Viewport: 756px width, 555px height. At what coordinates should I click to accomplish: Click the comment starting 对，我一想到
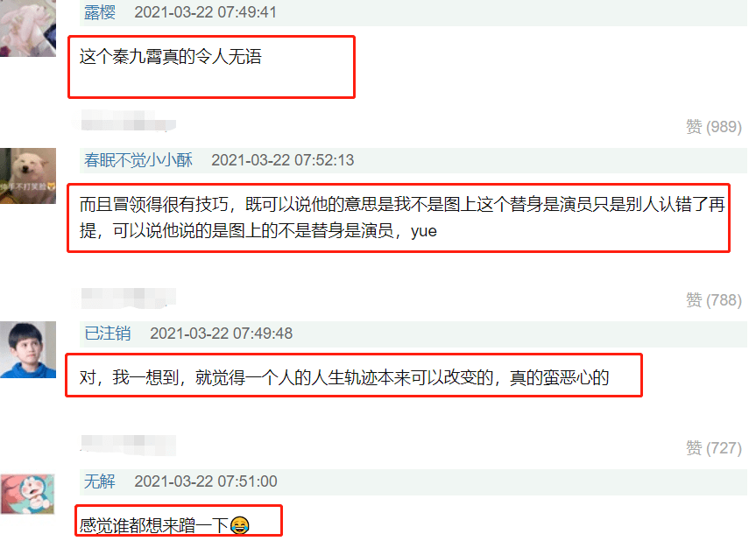coord(344,377)
